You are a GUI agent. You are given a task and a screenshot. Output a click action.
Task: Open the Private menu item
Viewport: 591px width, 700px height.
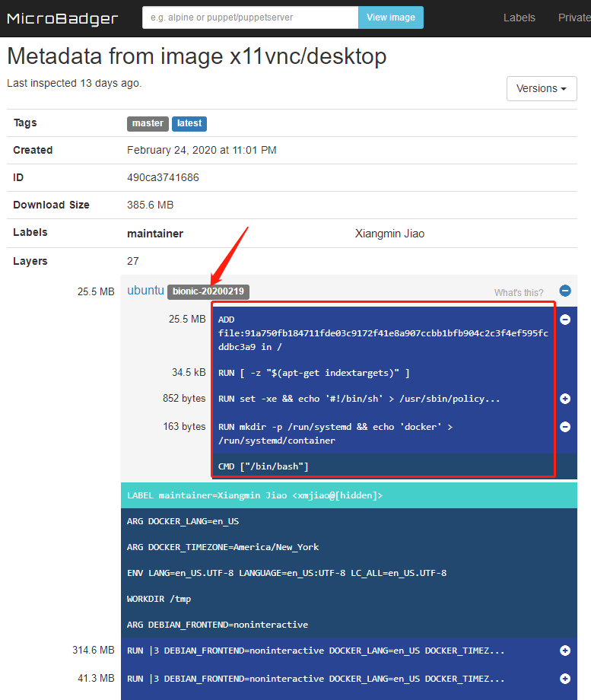coord(574,17)
